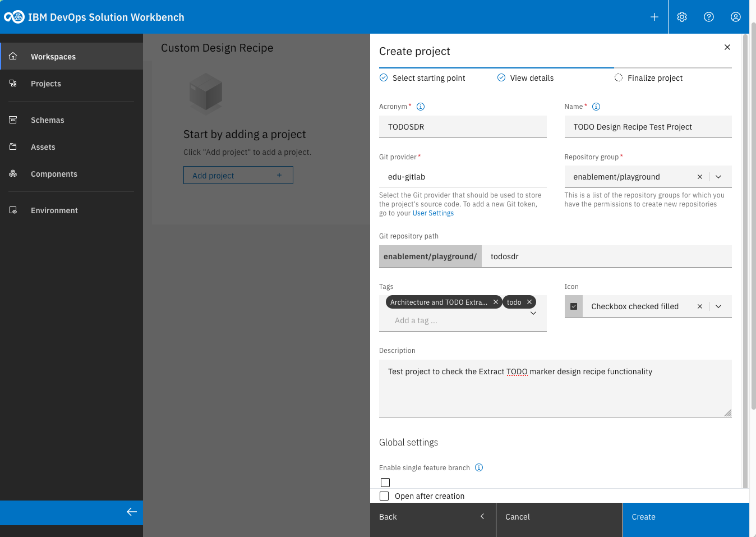Open the user profile avatar icon
The width and height of the screenshot is (756, 537).
click(736, 17)
